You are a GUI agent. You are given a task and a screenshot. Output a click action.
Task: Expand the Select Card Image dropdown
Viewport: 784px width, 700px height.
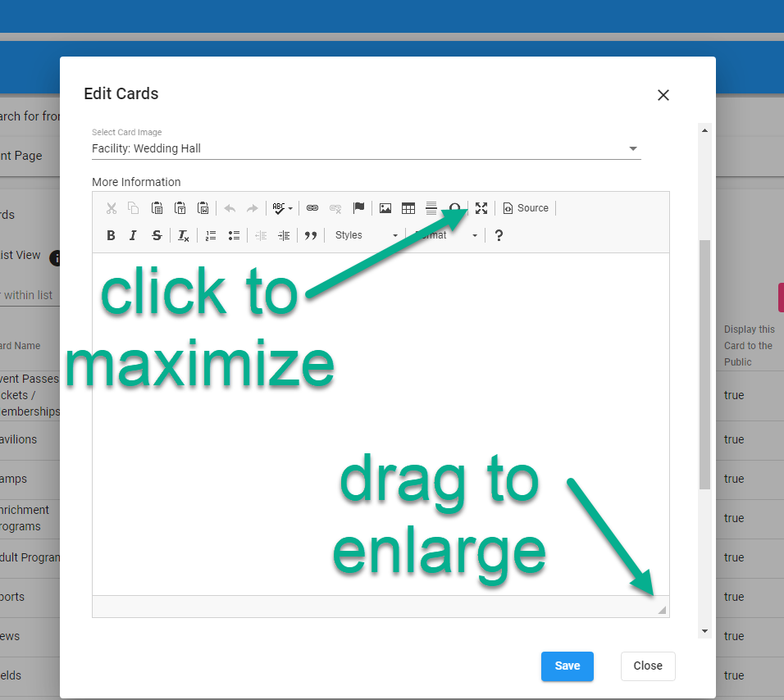tap(632, 149)
